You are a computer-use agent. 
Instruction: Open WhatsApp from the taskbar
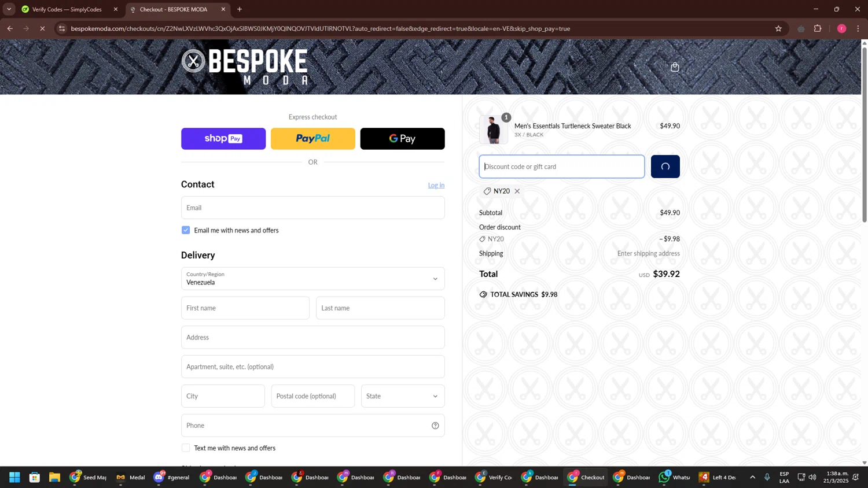pos(675,477)
